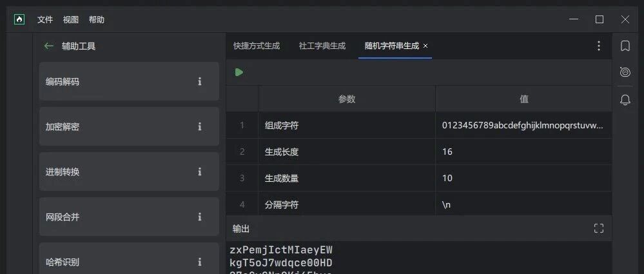The height and width of the screenshot is (274, 644).
Task: Show info icon for 加密解密
Action: [200, 126]
